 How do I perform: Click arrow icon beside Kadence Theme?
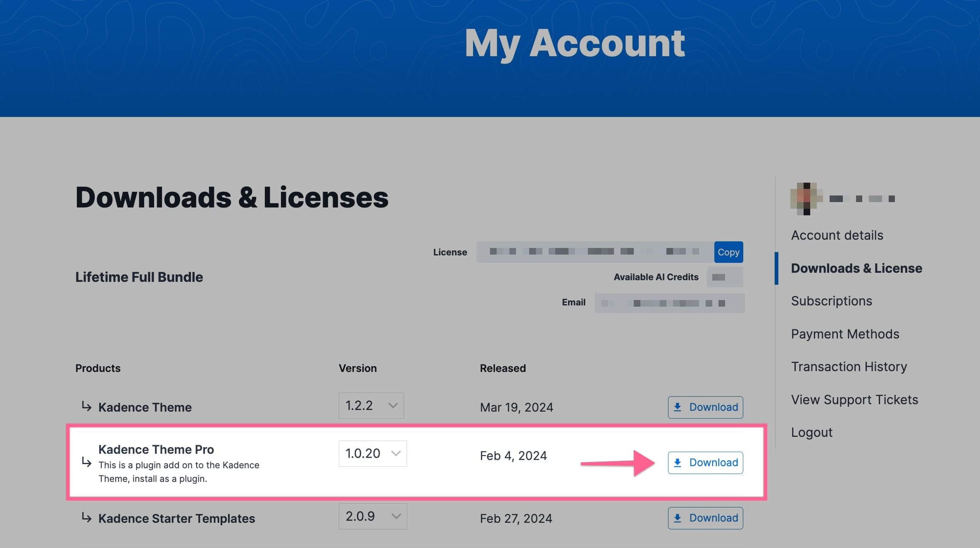(86, 407)
